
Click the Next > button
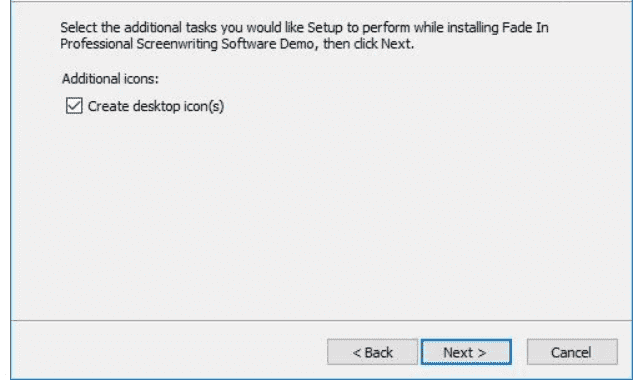click(x=466, y=352)
